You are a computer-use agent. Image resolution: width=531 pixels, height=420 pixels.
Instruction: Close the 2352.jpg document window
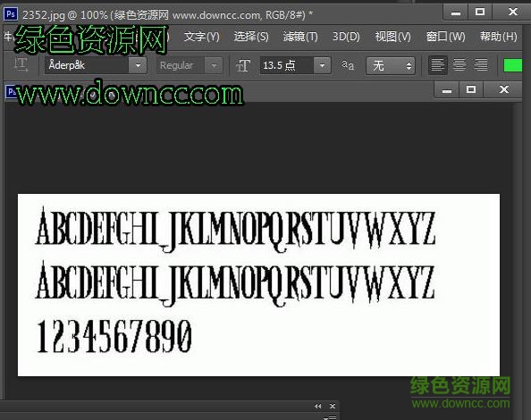pos(503,90)
